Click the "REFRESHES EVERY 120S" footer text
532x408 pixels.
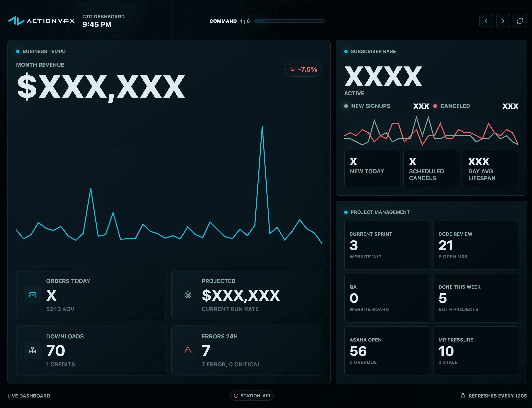click(x=498, y=396)
